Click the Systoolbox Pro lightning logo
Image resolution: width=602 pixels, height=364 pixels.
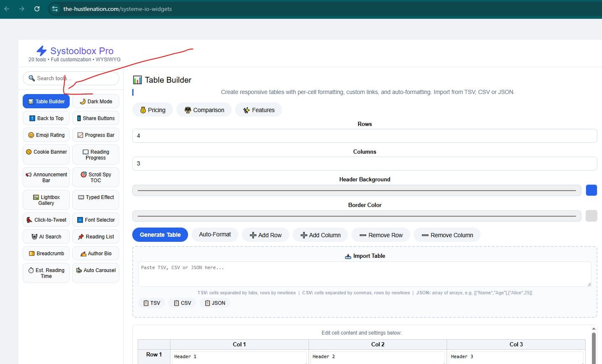pos(42,51)
